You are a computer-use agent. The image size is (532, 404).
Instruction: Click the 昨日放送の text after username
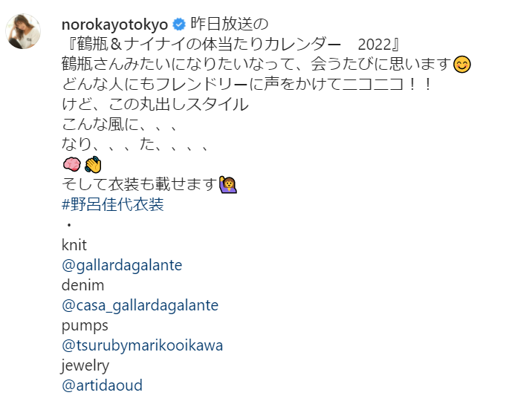(230, 25)
